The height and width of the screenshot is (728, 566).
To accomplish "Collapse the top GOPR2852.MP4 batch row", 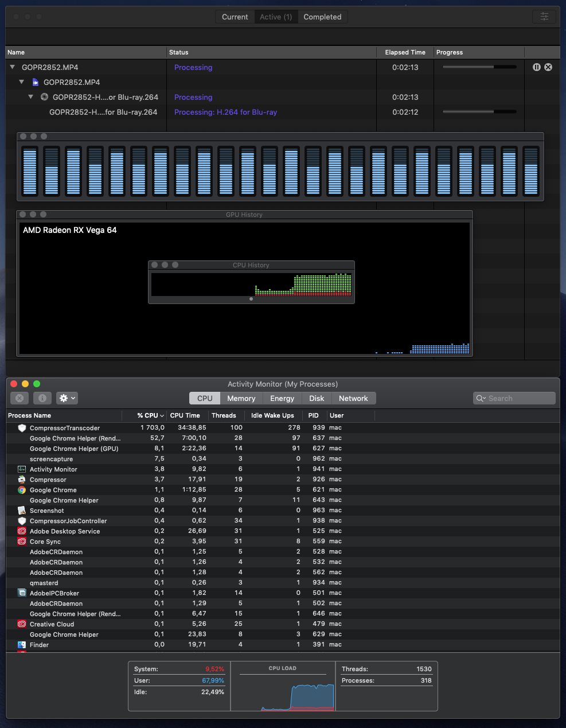I will (x=12, y=67).
